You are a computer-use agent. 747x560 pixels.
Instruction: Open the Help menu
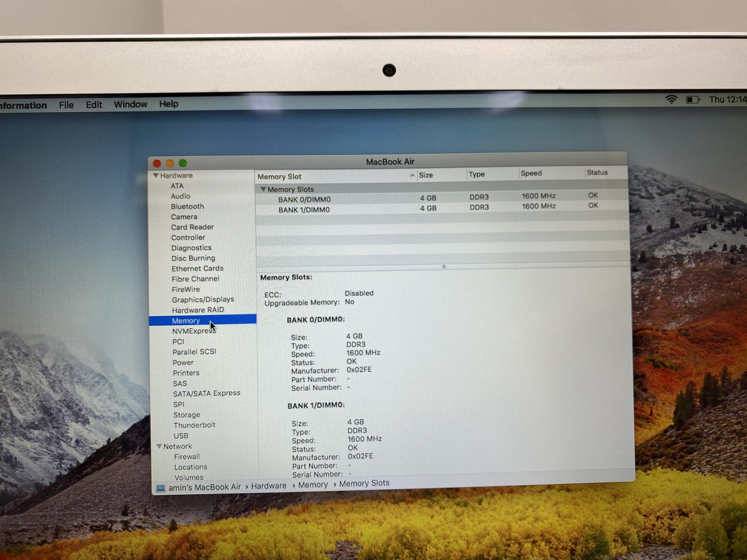tap(169, 104)
